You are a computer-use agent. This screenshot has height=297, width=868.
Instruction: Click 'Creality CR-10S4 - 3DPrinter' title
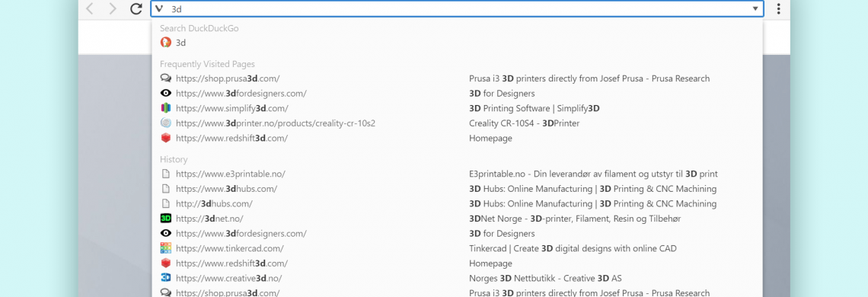(525, 123)
